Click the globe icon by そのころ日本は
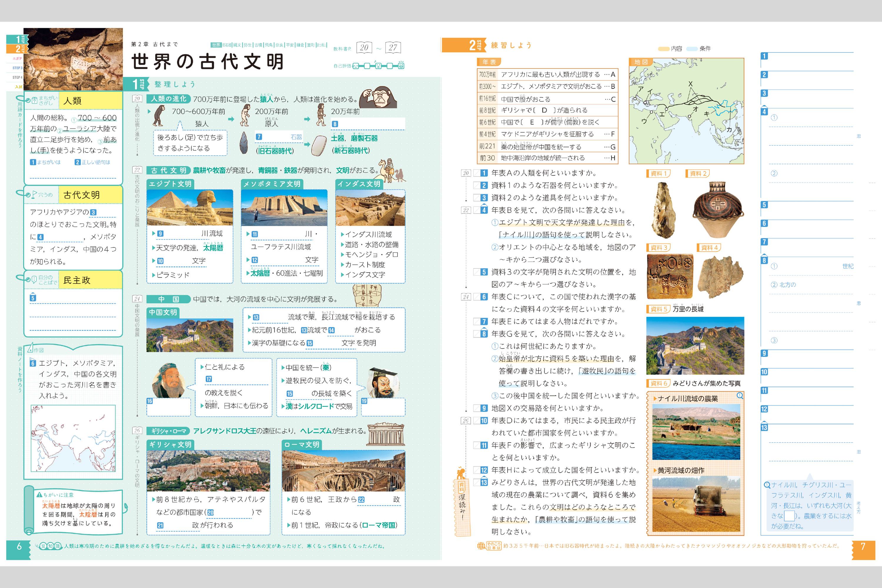Screen dimensions: 882x588 pyautogui.click(x=481, y=546)
